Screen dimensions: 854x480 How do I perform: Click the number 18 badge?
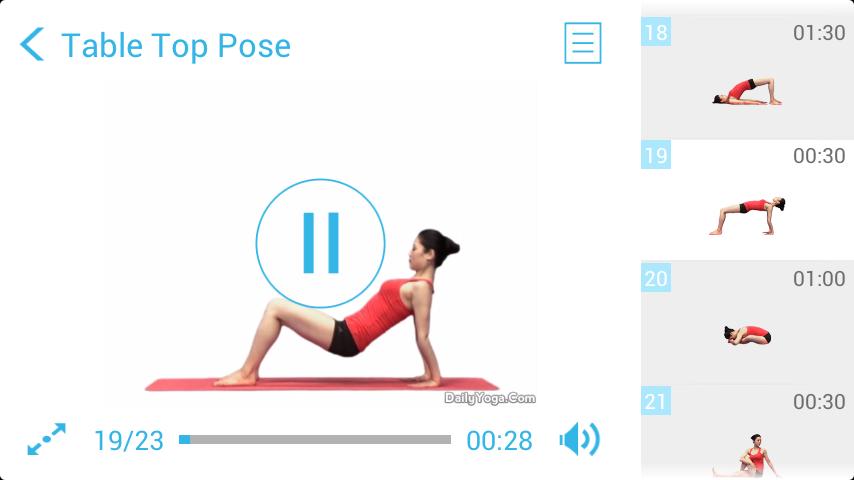pos(656,32)
